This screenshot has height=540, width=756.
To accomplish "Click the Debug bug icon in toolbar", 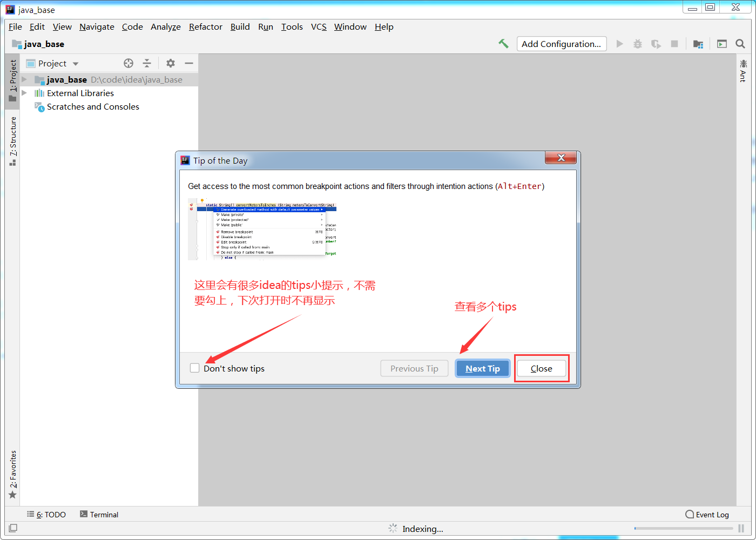I will click(638, 44).
